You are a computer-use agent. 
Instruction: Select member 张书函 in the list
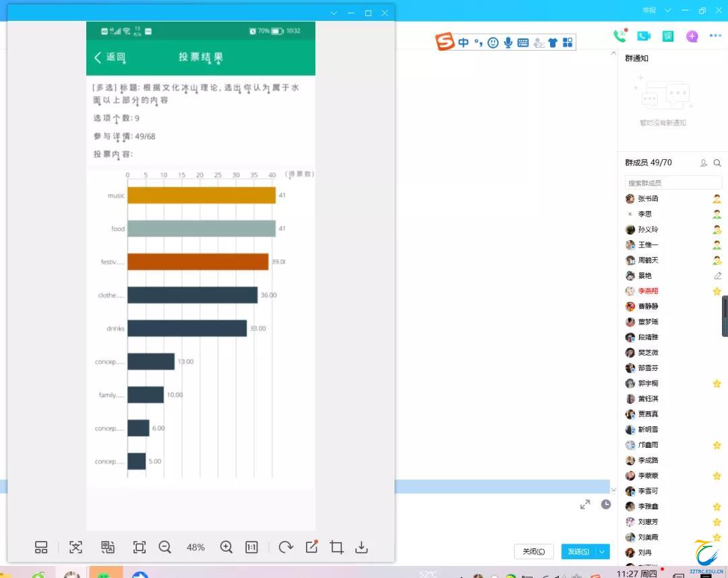(648, 199)
